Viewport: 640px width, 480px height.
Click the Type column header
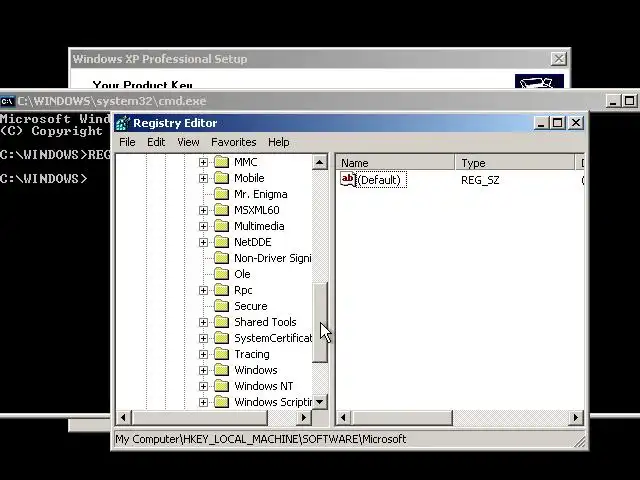pyautogui.click(x=515, y=163)
